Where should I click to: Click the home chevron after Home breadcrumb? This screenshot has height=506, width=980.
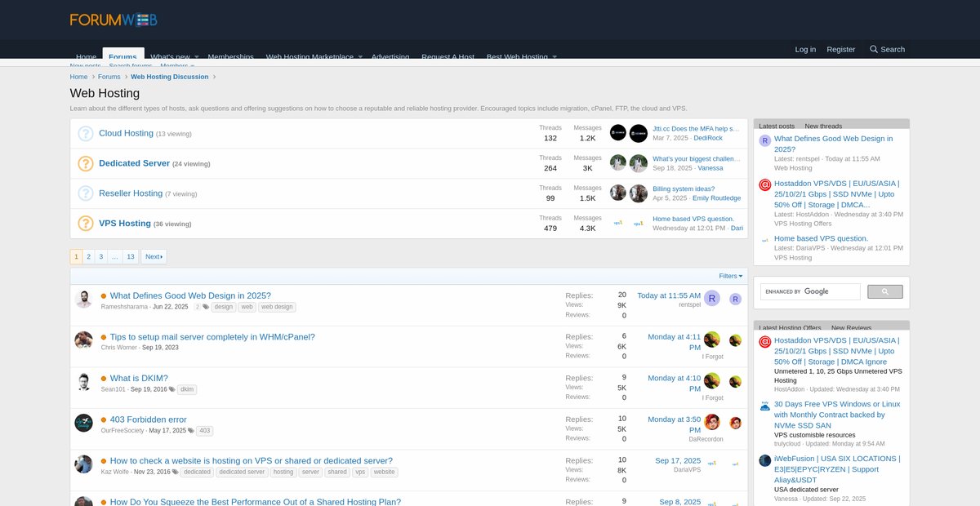click(x=94, y=77)
